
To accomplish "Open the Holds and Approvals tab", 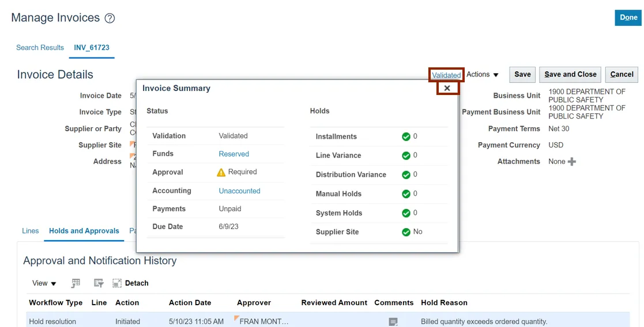I will (x=84, y=231).
